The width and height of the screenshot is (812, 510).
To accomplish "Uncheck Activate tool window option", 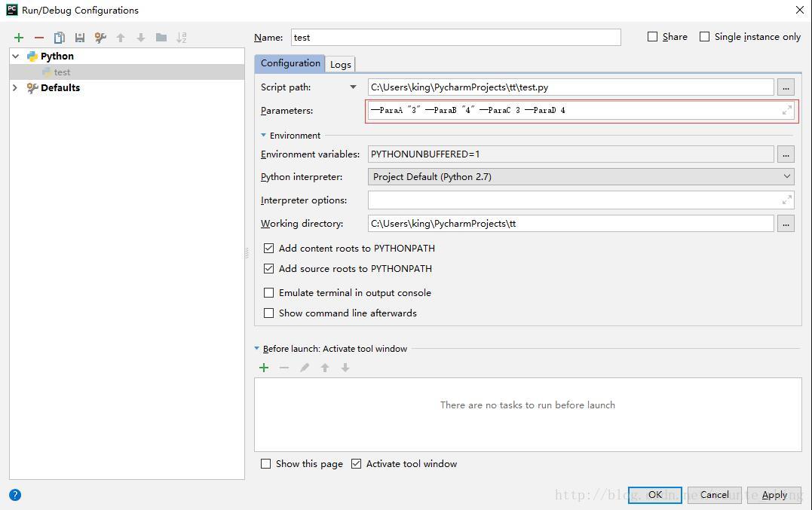I will click(x=357, y=464).
